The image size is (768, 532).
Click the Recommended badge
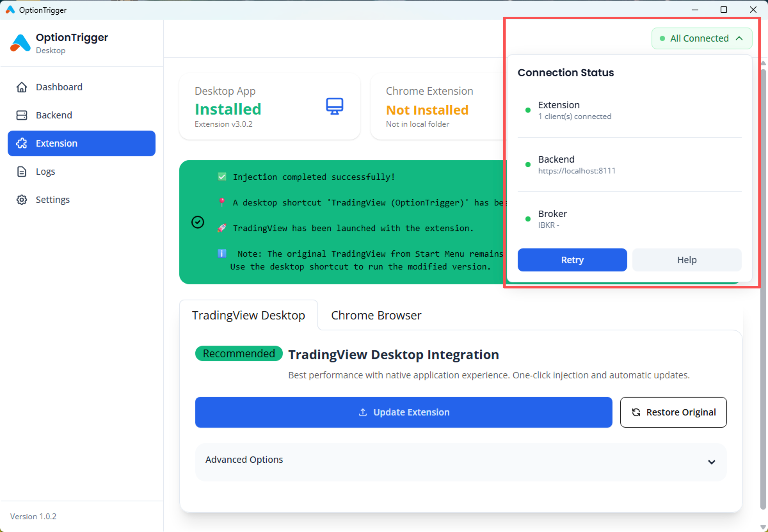(239, 353)
